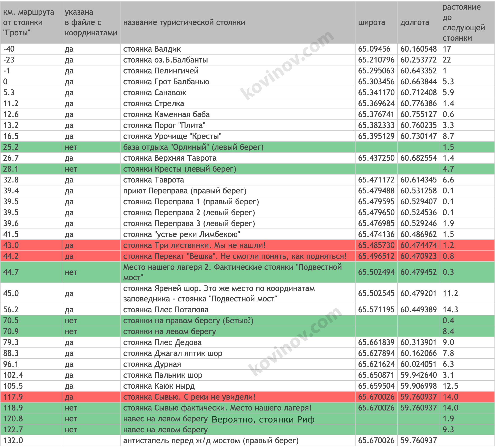Click red row 'стоянка Сывью. С реки не увидели!'
This screenshot has width=495, height=448.
click(247, 397)
